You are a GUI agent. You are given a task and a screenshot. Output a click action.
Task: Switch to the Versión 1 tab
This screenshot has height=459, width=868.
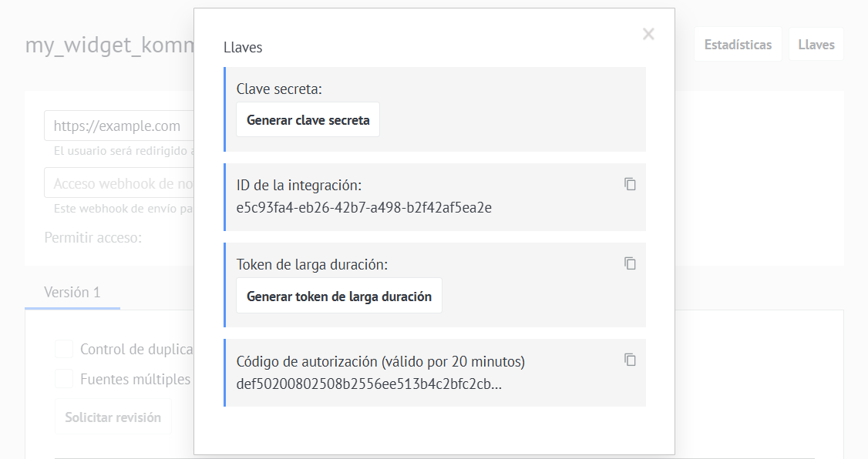tap(72, 292)
